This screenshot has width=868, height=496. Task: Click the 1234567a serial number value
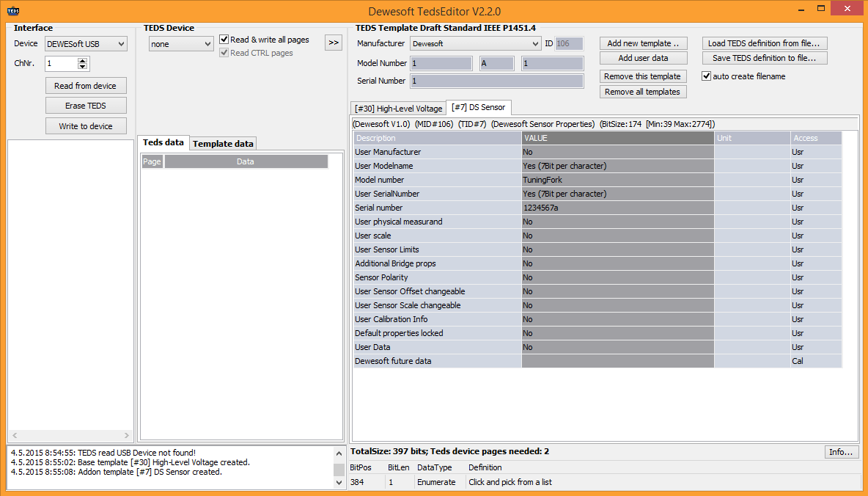point(618,208)
